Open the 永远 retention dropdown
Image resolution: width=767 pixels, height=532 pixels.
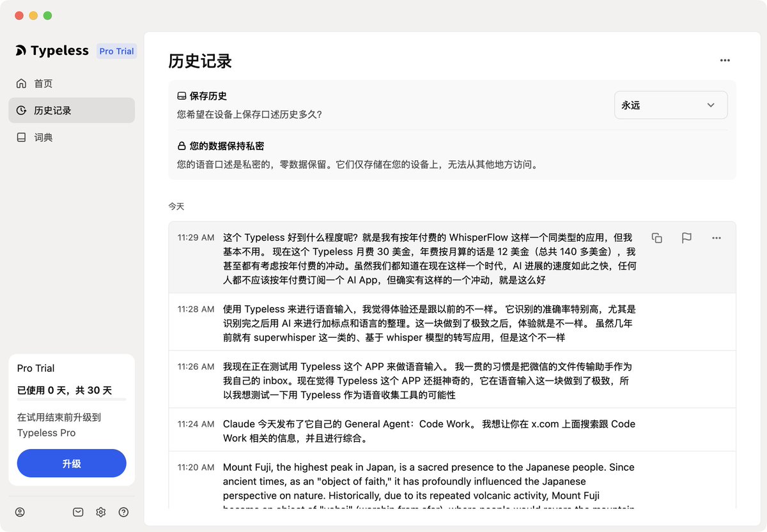coord(670,105)
